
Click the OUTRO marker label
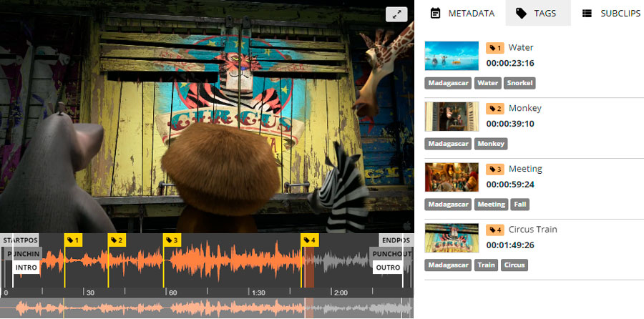(388, 268)
